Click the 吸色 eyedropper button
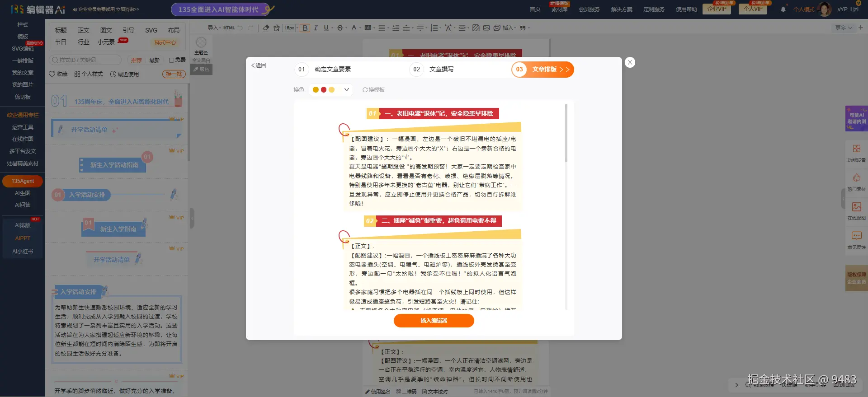 [x=201, y=69]
